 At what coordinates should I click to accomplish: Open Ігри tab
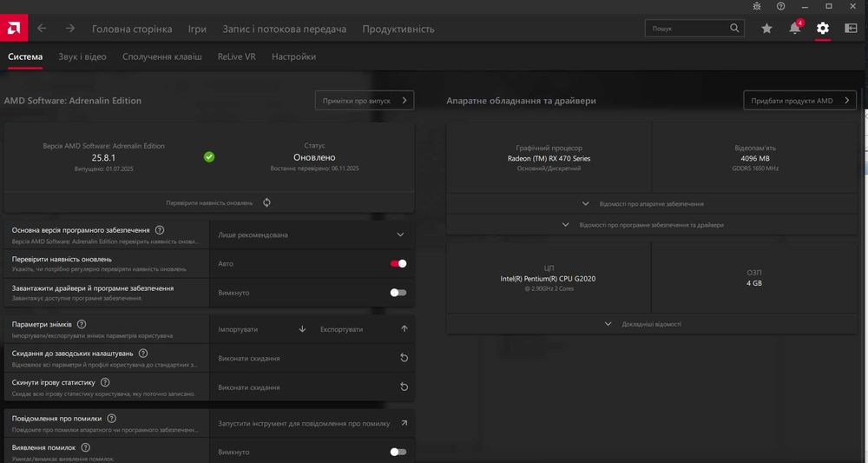coord(197,29)
